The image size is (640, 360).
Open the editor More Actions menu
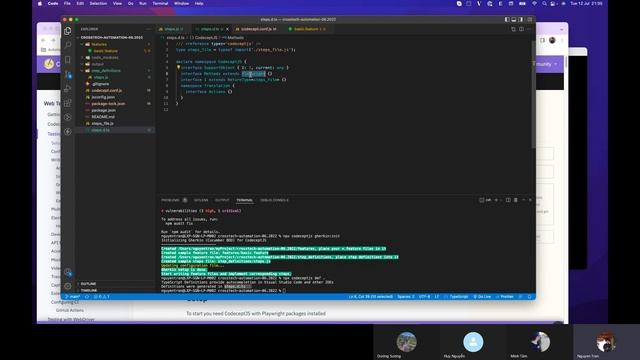click(x=529, y=29)
